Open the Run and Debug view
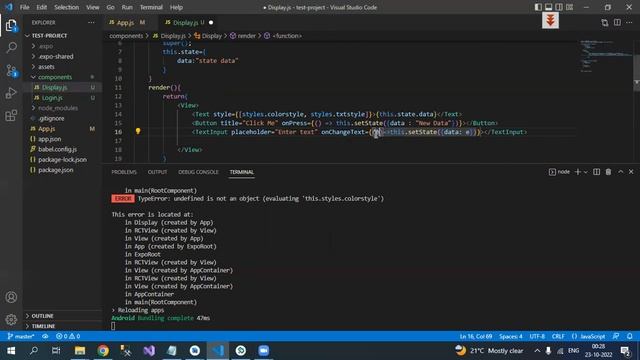The image size is (640, 360). tap(11, 93)
